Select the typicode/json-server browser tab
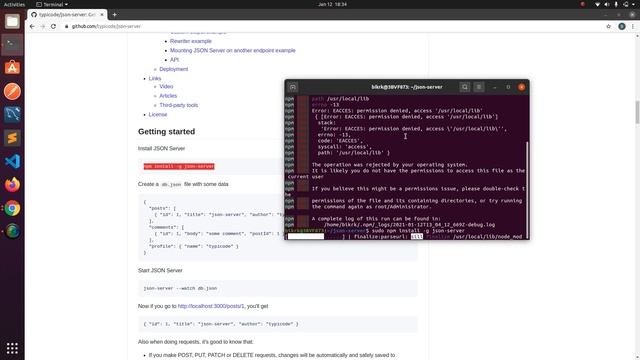Image resolution: width=640 pixels, height=360 pixels. pyautogui.click(x=67, y=15)
